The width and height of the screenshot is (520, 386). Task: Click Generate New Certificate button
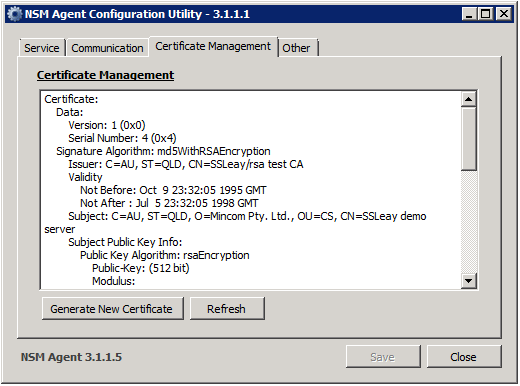[x=113, y=309]
